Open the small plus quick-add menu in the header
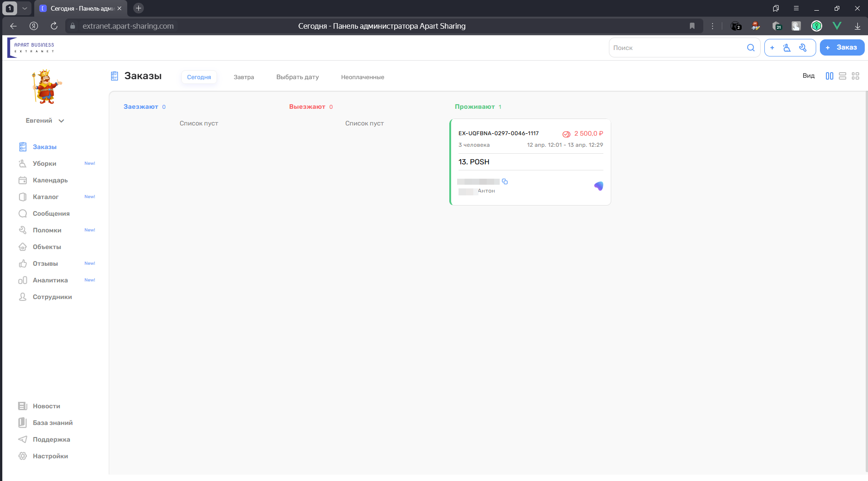Image resolution: width=868 pixels, height=481 pixels. tap(772, 48)
